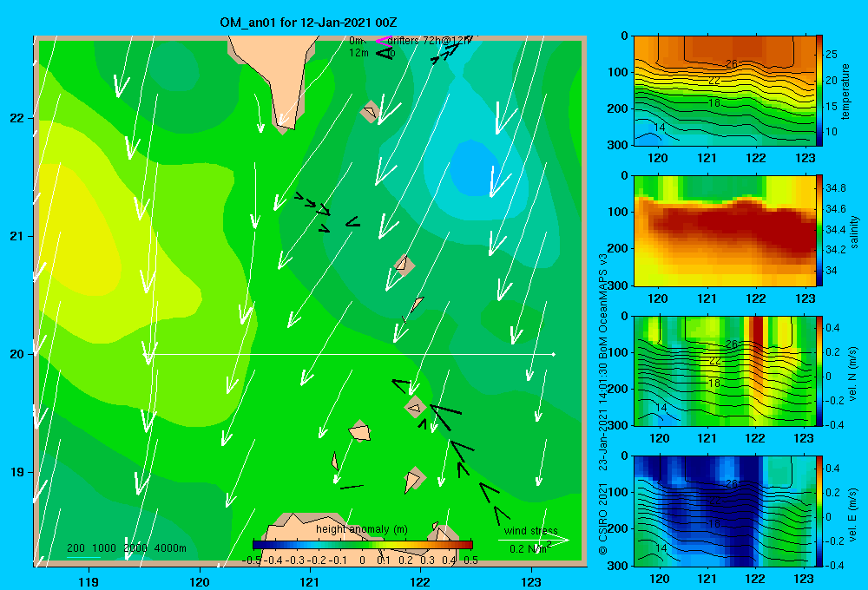868x590 pixels.
Task: Click the '-0.5' height anomaly scale value
Action: coord(252,560)
